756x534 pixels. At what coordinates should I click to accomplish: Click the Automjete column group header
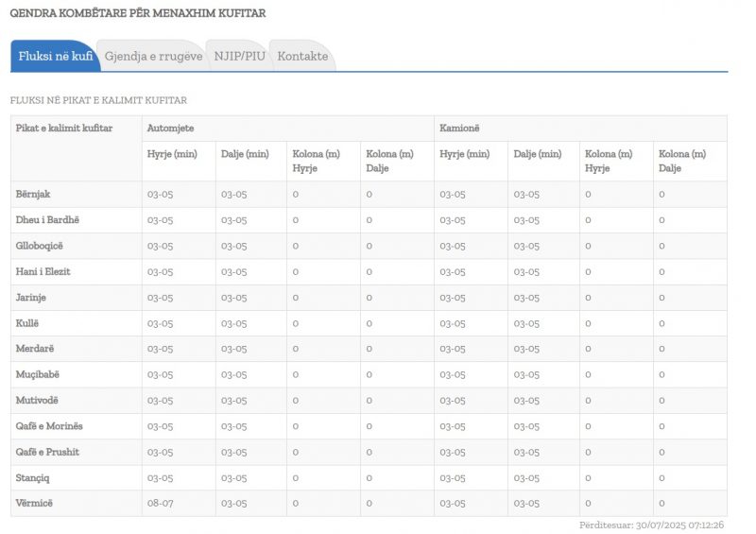(x=171, y=128)
